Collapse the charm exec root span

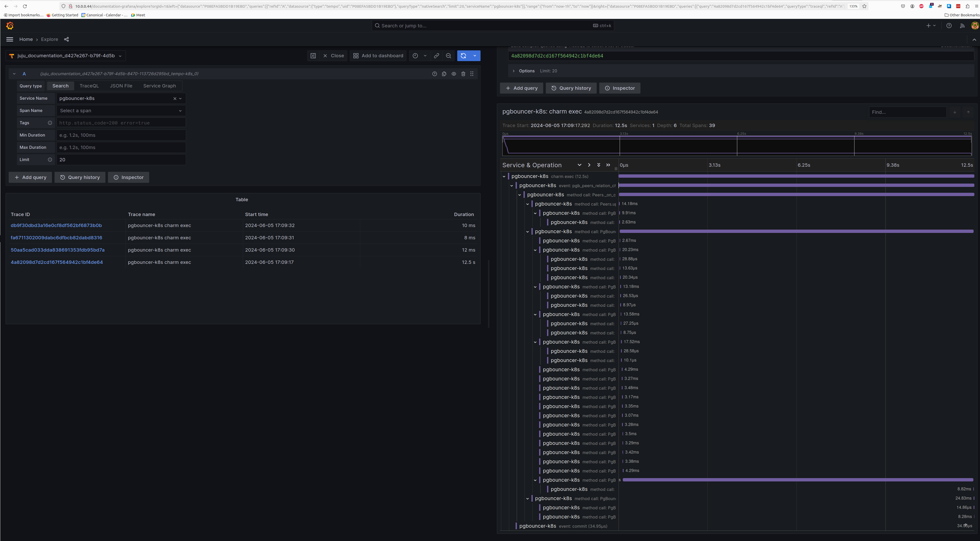(x=504, y=176)
